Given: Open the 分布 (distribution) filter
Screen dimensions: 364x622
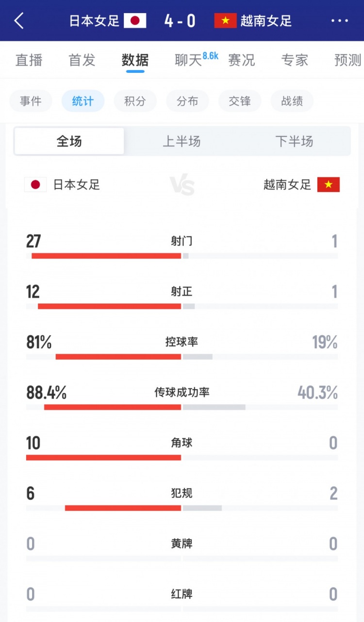Looking at the screenshot, I should (x=187, y=101).
